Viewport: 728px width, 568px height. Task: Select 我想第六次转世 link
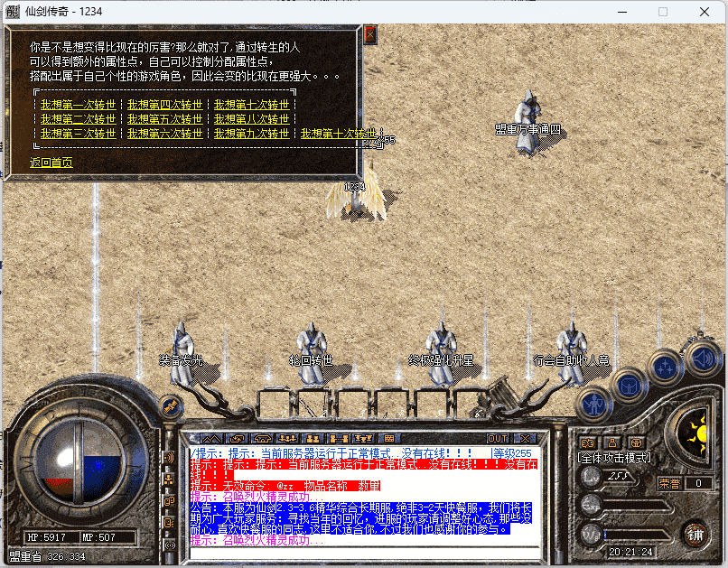pos(164,134)
